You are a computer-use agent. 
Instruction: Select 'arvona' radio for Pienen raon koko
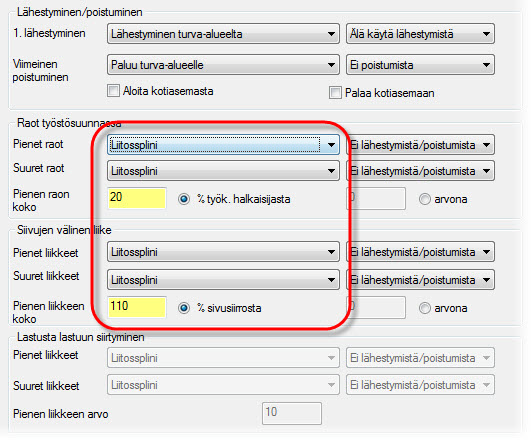(425, 199)
